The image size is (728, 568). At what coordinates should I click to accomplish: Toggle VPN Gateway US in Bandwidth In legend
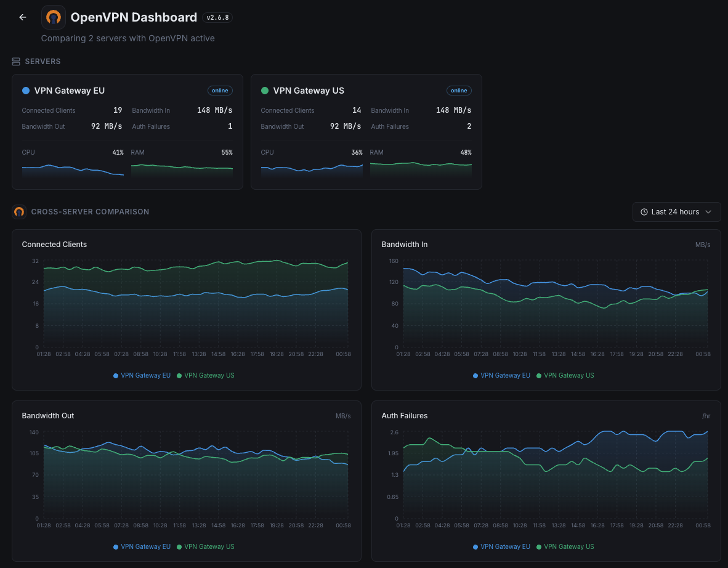coord(565,375)
